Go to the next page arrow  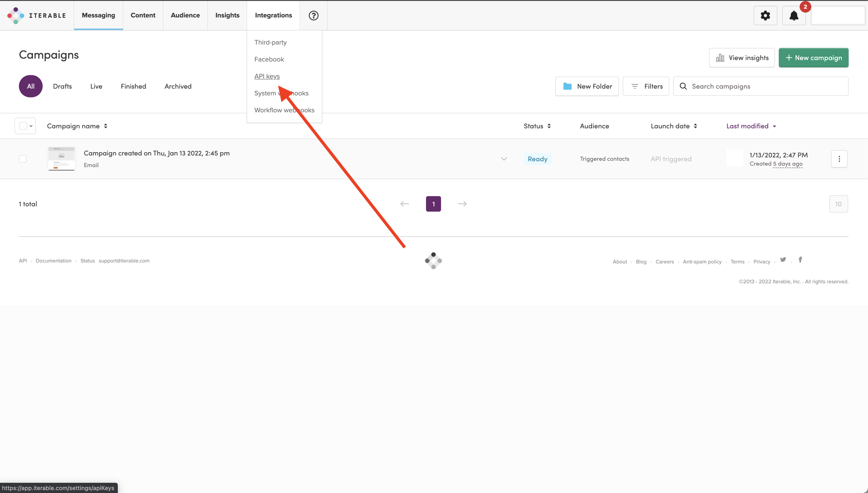[462, 204]
